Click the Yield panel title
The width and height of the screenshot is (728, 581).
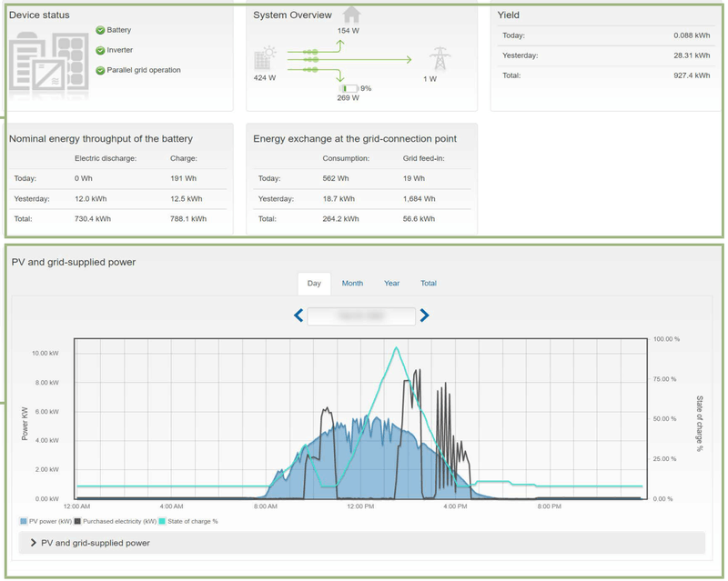(x=509, y=15)
